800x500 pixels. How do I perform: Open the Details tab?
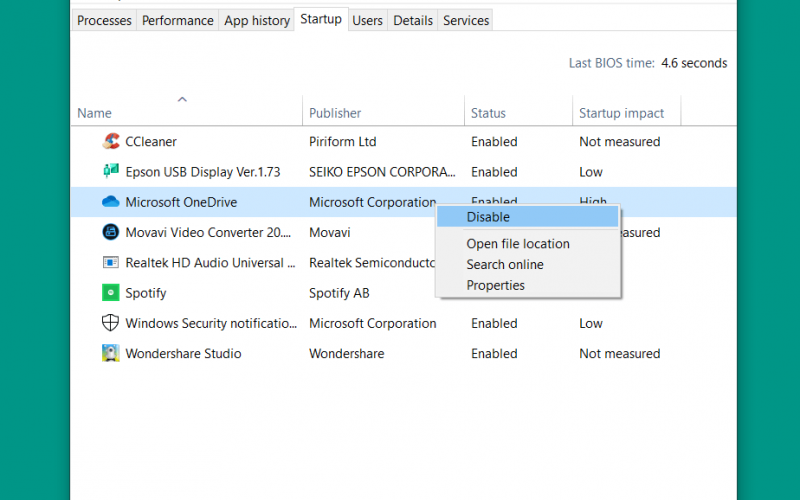(413, 20)
